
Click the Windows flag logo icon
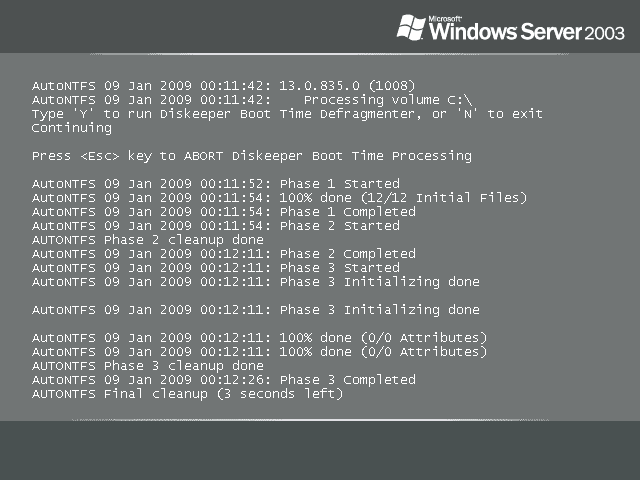[411, 27]
